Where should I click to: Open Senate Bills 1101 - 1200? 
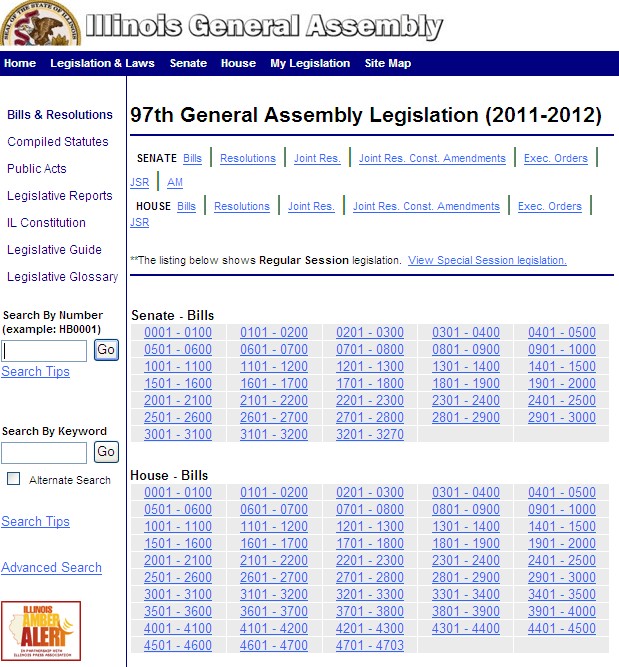pos(274,367)
